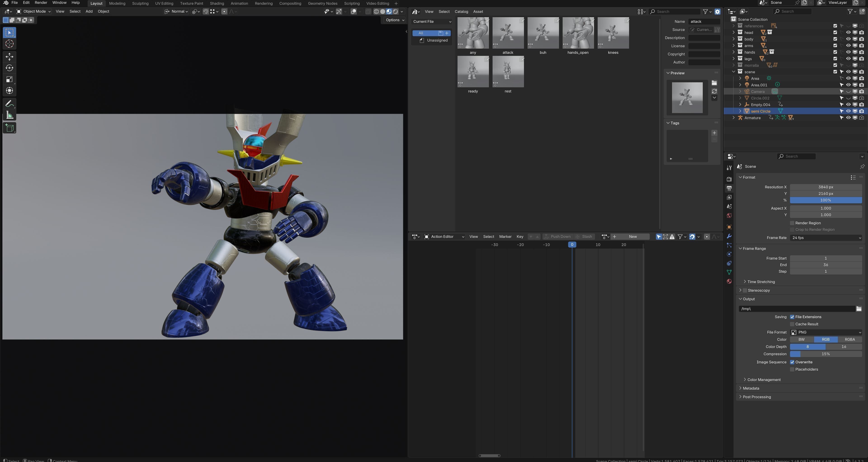Screen dimensions: 868x462
Task: Enable Stereoscopy checkbox
Action: [x=745, y=291]
